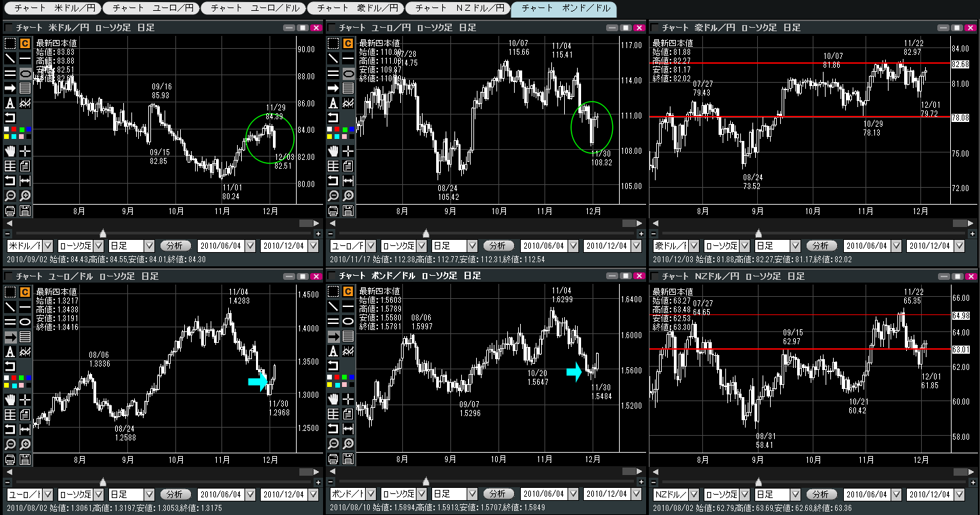The width and height of the screenshot is (980, 515).
Task: Choose the text A tool in ユーロ/ドル chart
Action: [10, 352]
